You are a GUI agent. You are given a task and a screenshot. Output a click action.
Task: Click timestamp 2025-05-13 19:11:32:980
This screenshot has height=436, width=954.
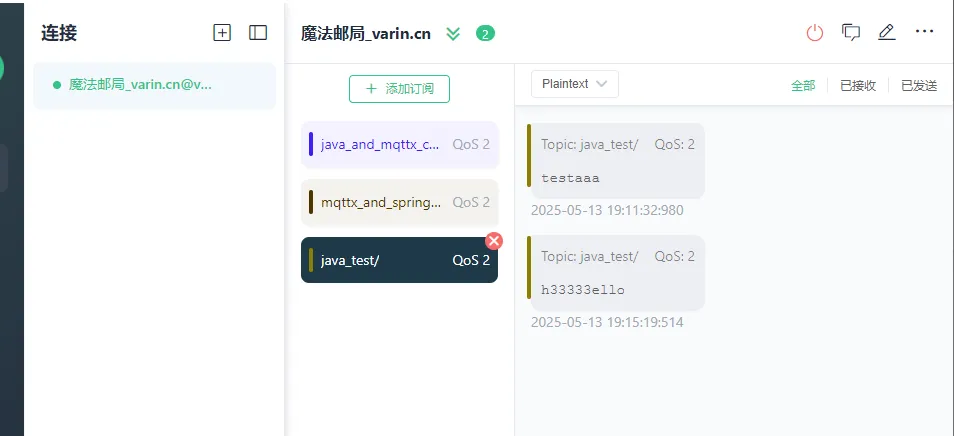(x=607, y=210)
